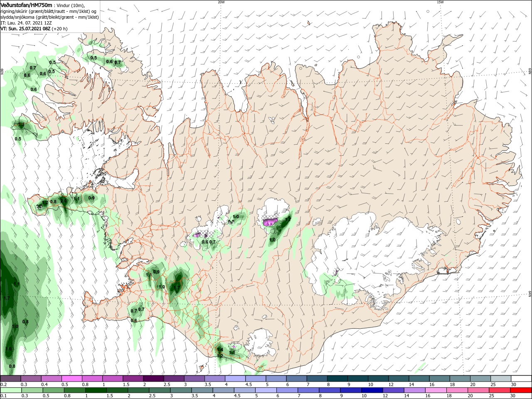The width and height of the screenshot is (532, 399).
Task: Click the grey-green 3 swatch in rain legend
Action: [180, 390]
